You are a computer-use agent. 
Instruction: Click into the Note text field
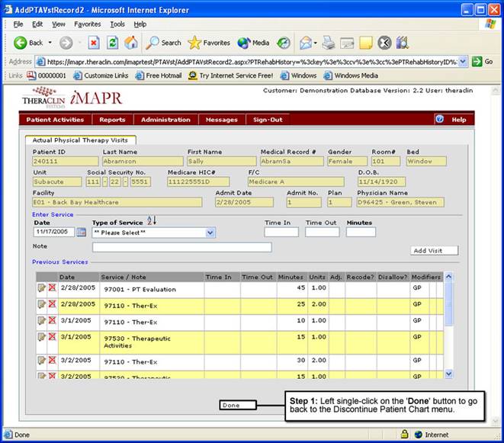click(x=181, y=247)
